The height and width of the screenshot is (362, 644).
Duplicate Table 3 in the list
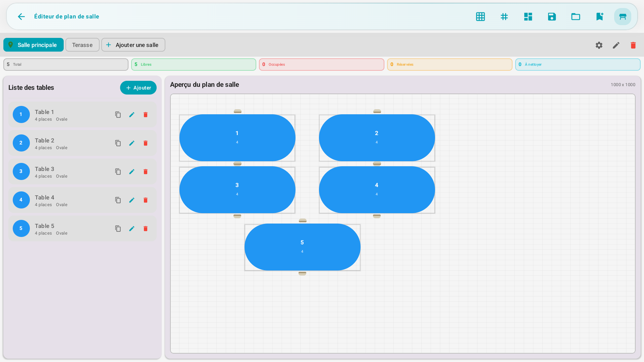click(x=118, y=172)
